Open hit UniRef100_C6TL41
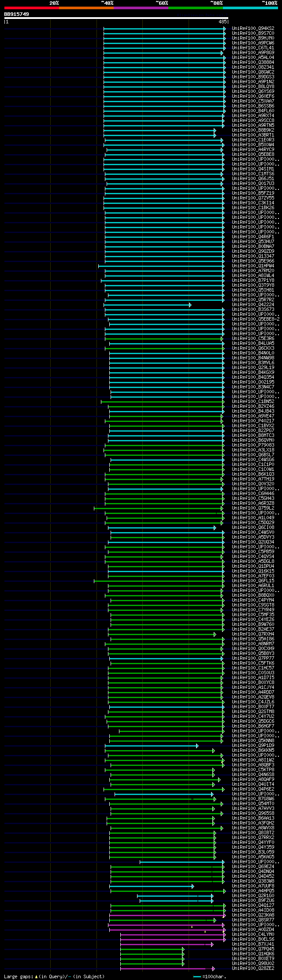The height and width of the screenshot is (980, 282). click(253, 48)
